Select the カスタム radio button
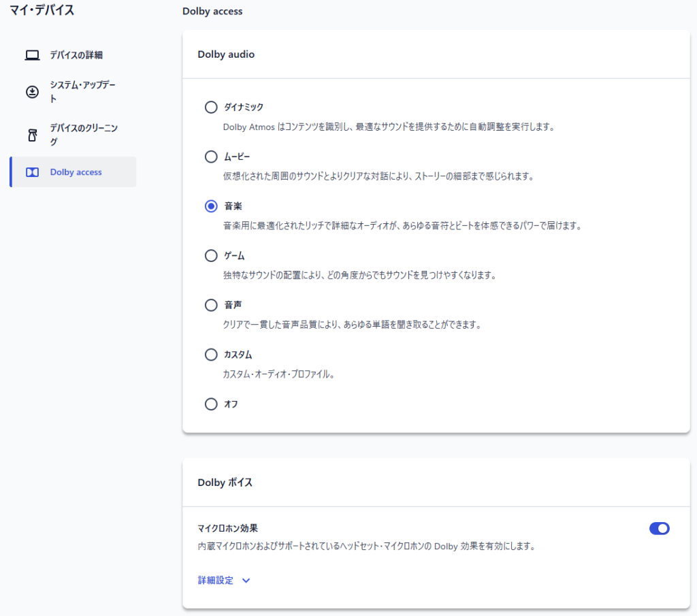Image resolution: width=697 pixels, height=616 pixels. [211, 355]
